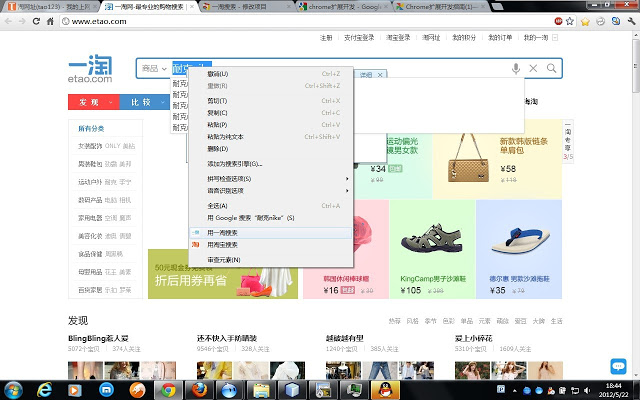The image size is (640, 400).
Task: Click the 注册 link
Action: (x=326, y=38)
